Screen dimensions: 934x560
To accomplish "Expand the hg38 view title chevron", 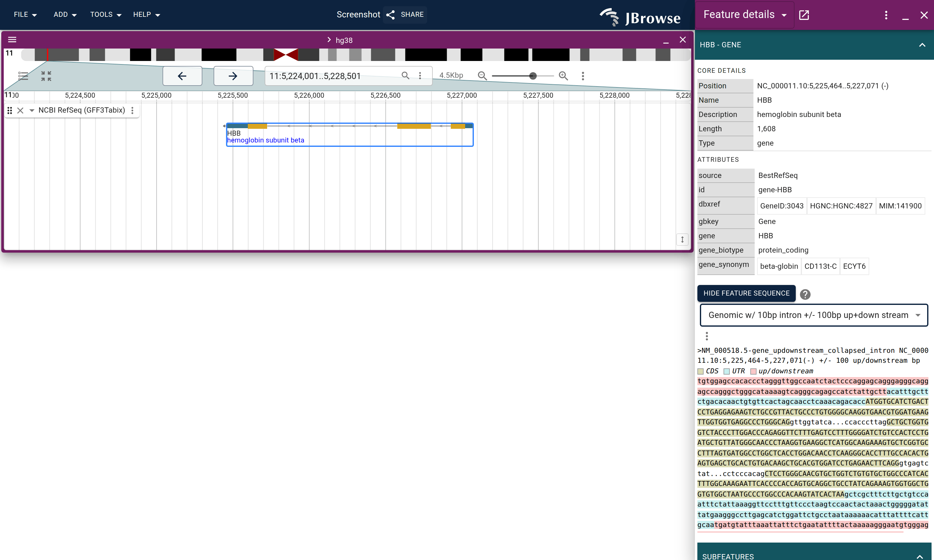I will tap(329, 40).
